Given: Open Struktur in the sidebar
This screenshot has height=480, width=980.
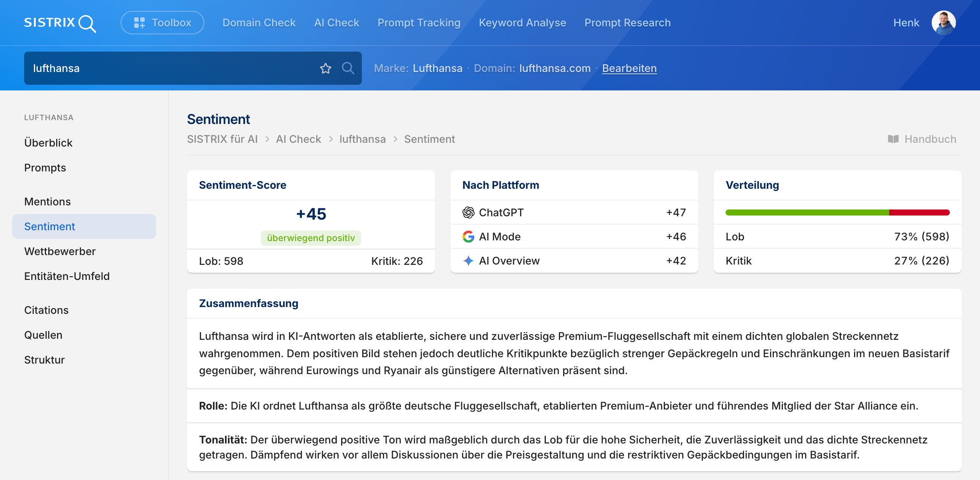Looking at the screenshot, I should tap(44, 360).
